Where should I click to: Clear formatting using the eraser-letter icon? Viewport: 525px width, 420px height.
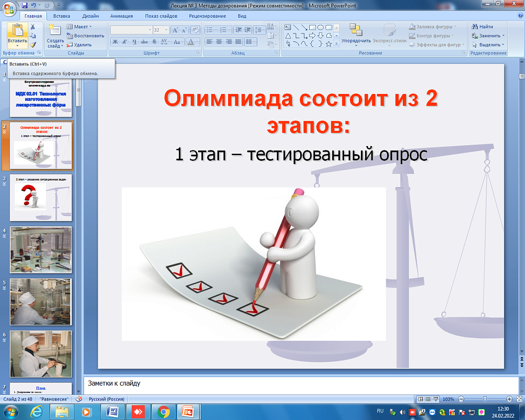195,30
